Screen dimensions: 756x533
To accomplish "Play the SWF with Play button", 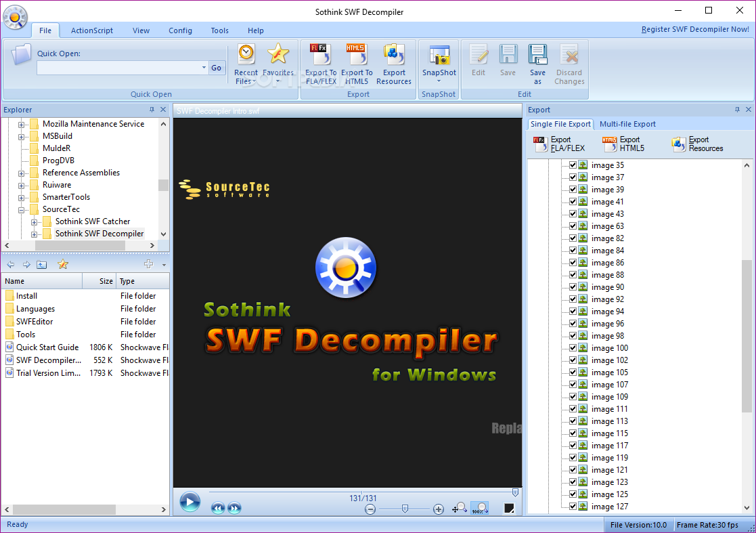I will point(190,502).
